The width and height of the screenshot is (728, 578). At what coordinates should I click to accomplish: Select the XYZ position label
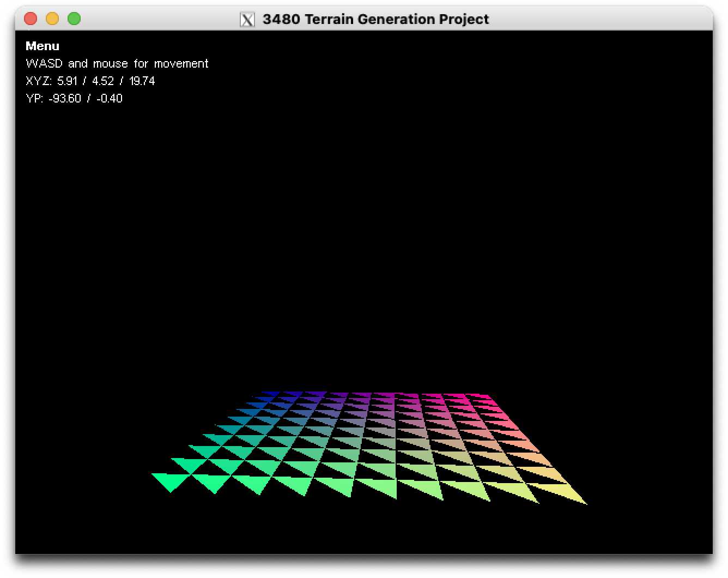point(39,81)
